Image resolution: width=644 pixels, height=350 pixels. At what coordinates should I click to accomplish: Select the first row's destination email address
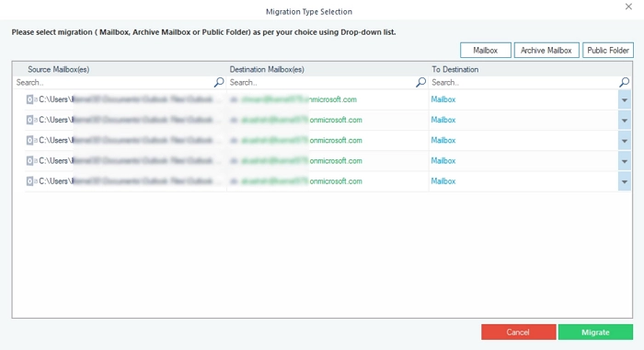(x=299, y=99)
